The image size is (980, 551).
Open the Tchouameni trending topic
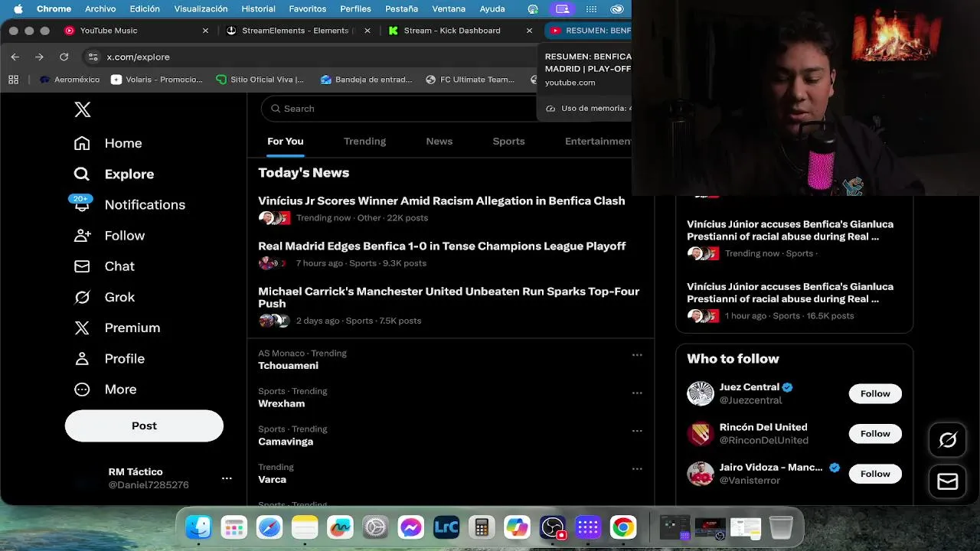pos(288,366)
